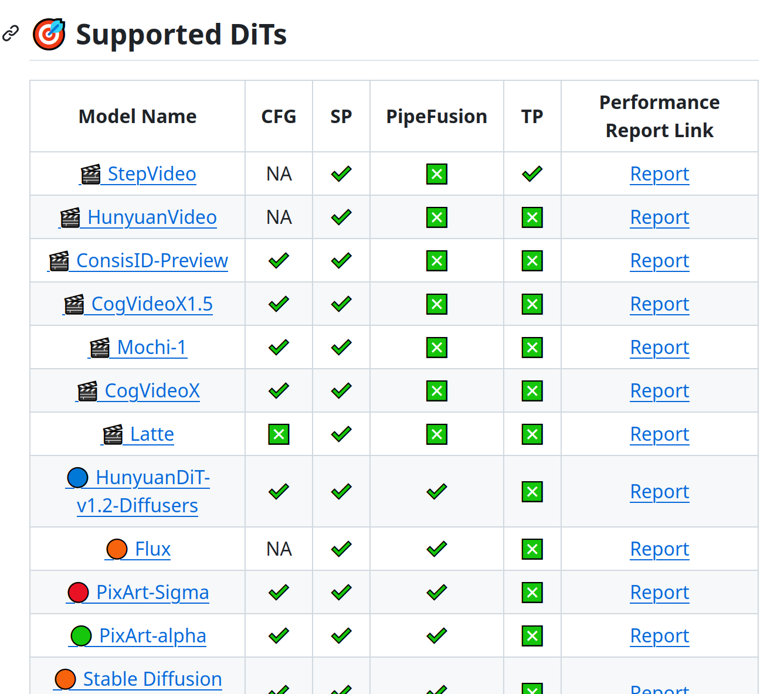Click StepVideo's TP check mark
Viewport: 784px width, 694px height.
click(x=532, y=174)
